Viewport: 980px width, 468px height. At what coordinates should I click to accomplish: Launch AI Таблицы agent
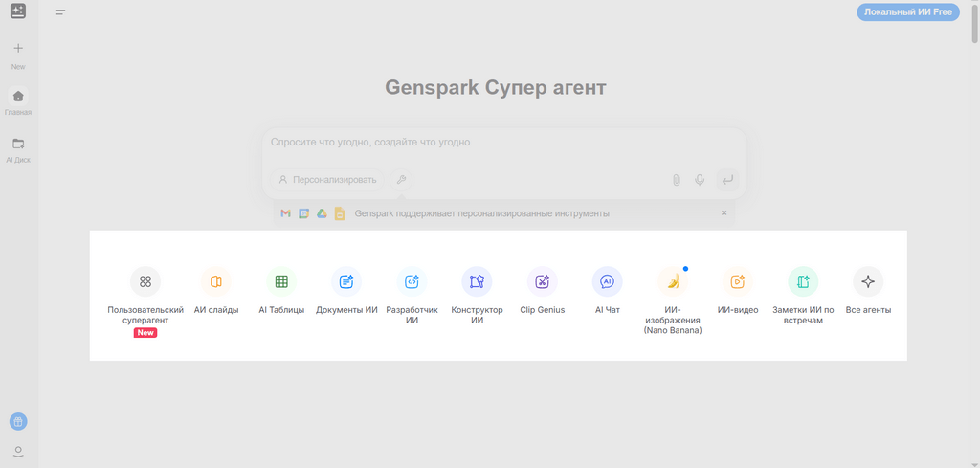(282, 281)
